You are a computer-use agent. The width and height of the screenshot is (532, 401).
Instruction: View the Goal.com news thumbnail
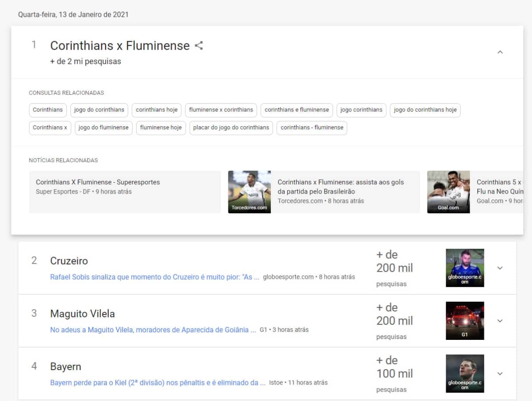pos(448,192)
